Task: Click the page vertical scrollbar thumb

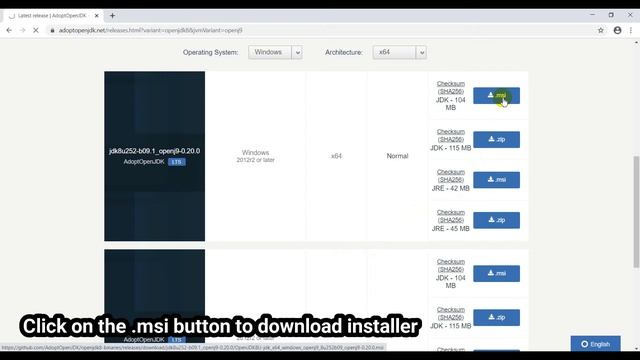Action: [x=636, y=212]
